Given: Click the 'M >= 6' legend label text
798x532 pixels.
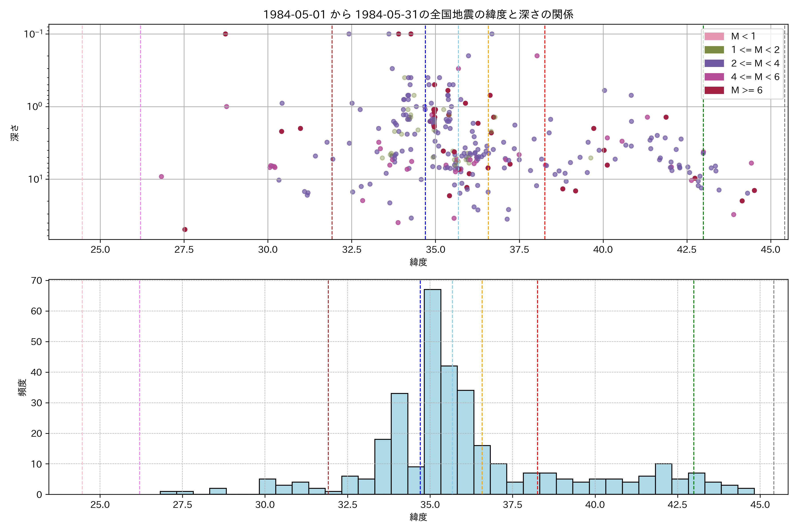Looking at the screenshot, I should tap(746, 90).
